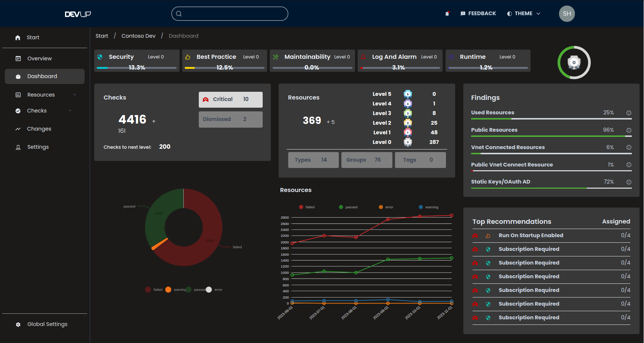Click the Dismissed 2 button
Viewport: 644px width, 343px height.
point(231,120)
